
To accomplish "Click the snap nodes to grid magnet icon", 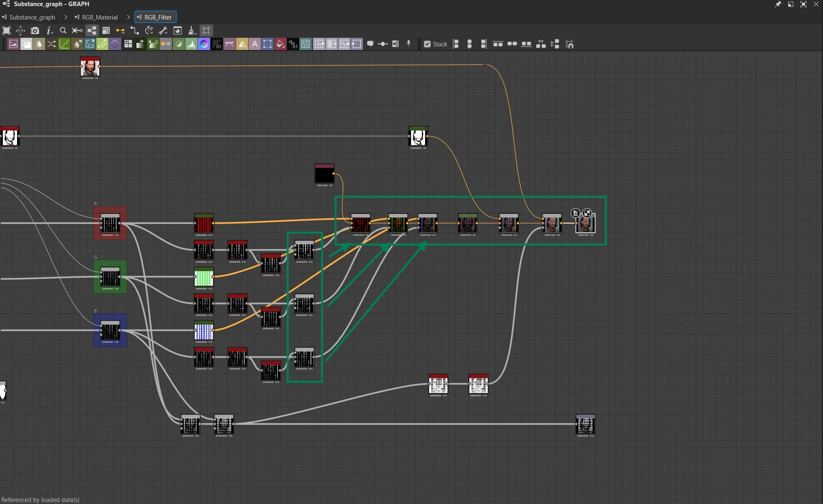I will [x=569, y=44].
